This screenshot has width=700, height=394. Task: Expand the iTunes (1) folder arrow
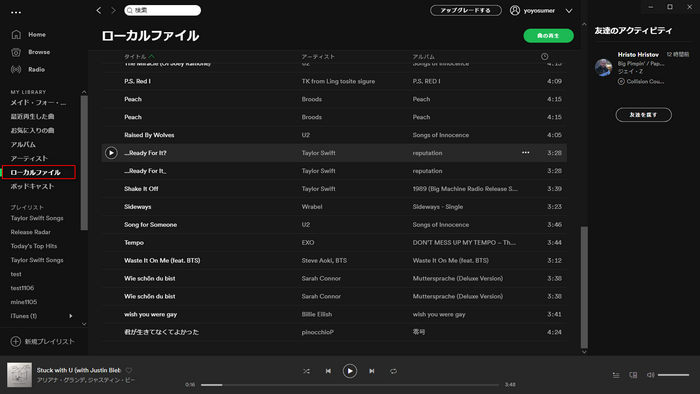pyautogui.click(x=71, y=316)
